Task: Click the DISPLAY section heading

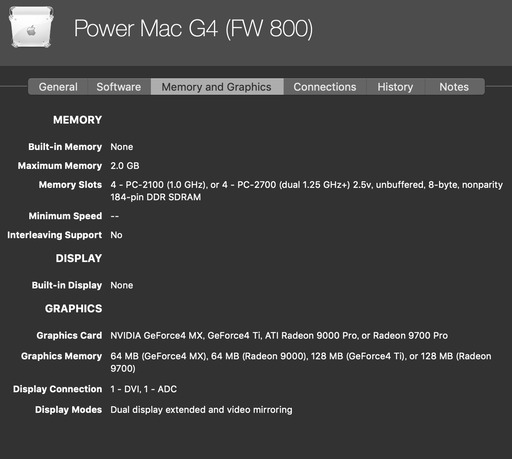Action: coord(79,258)
